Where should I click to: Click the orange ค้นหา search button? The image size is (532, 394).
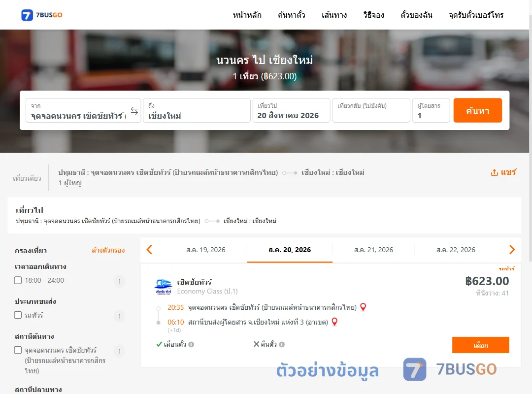coord(478,110)
